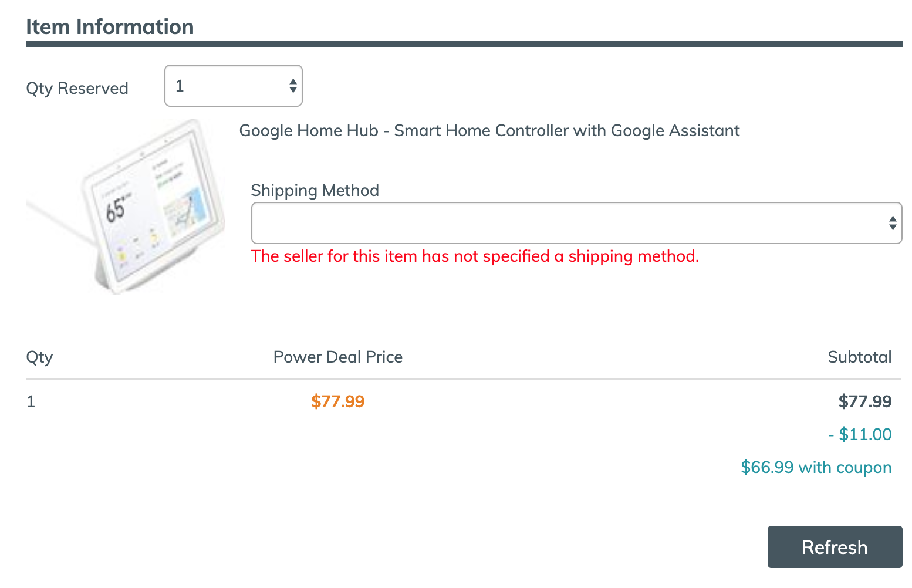Click the orange $77.99 Power Deal price
Screen dimensions: 912x588
point(337,401)
